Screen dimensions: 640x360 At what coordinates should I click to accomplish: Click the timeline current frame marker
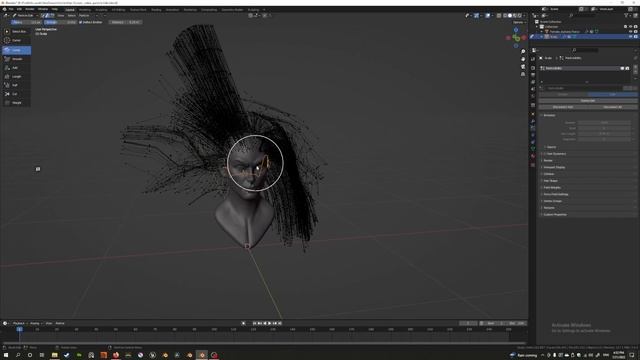tap(19, 329)
